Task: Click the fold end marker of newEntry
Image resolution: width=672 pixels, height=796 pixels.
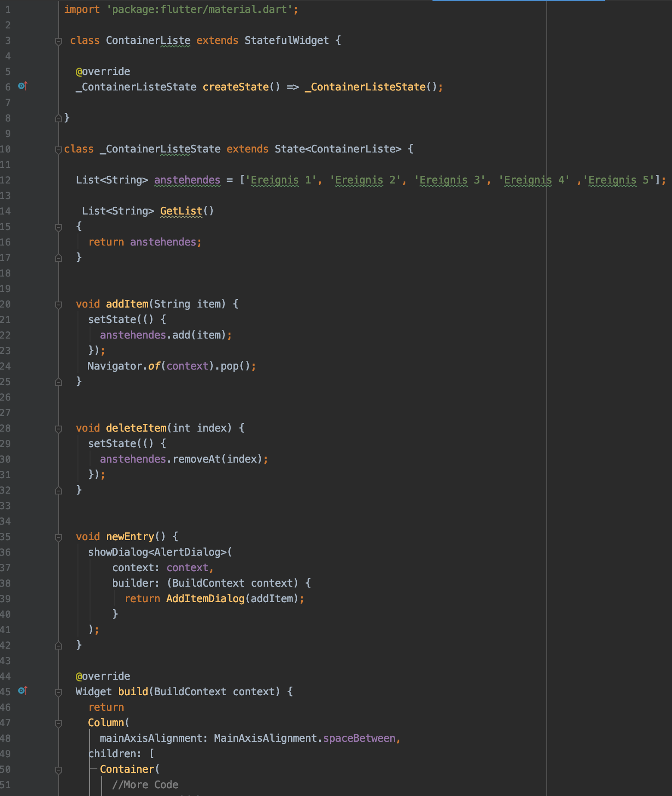Action: [x=59, y=645]
